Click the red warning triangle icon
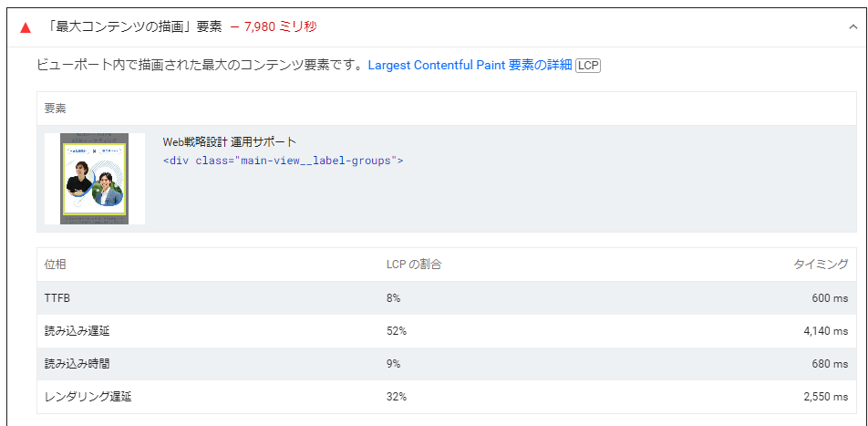The image size is (868, 426). [26, 27]
